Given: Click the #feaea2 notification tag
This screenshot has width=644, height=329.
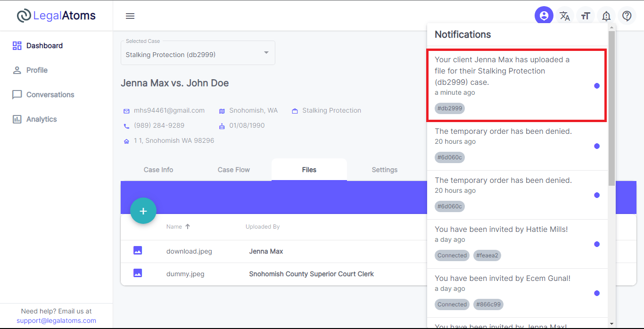Looking at the screenshot, I should click(x=487, y=255).
